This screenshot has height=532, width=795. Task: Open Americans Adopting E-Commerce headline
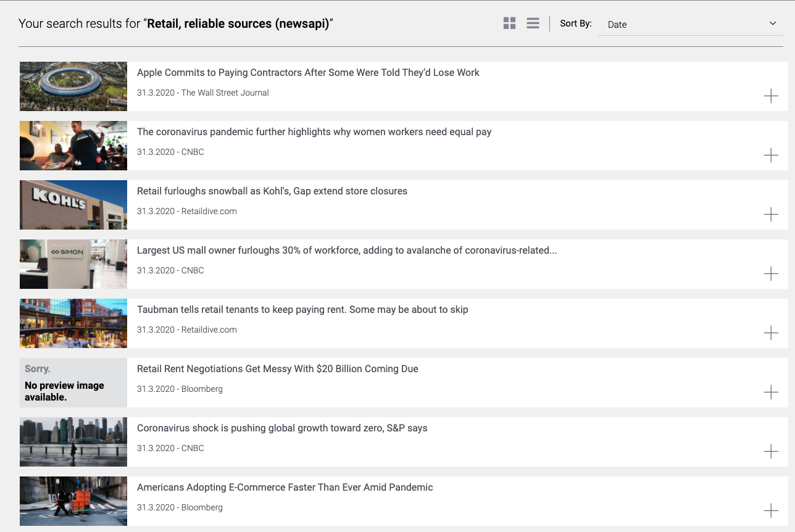pos(285,488)
